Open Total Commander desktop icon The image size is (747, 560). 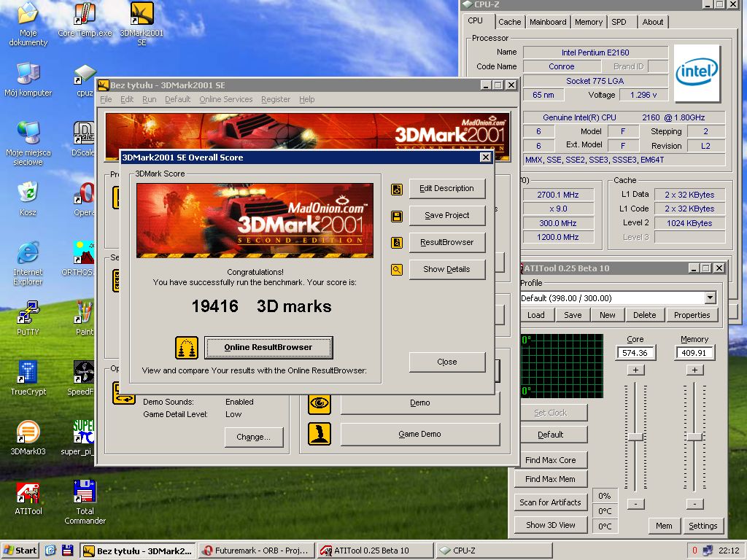tap(85, 494)
